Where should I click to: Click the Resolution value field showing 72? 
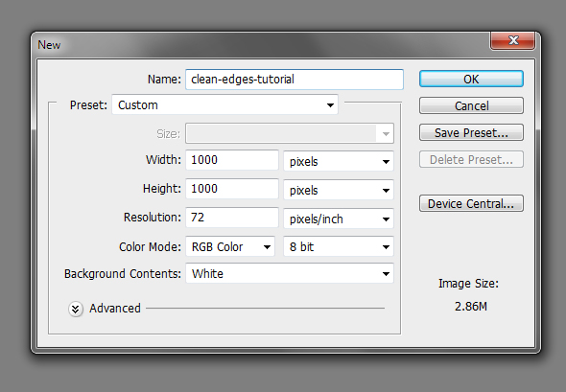point(232,218)
